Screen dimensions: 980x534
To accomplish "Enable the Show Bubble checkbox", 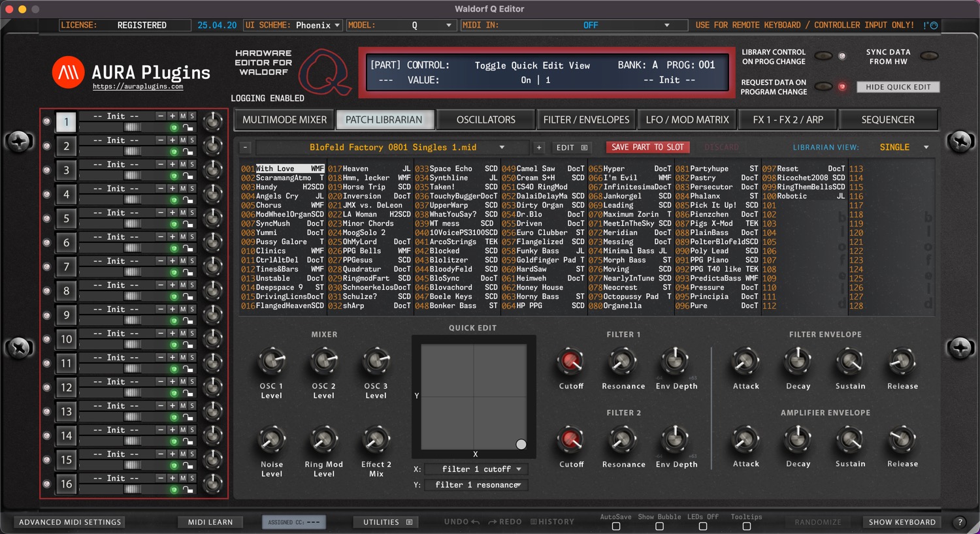I will [659, 526].
